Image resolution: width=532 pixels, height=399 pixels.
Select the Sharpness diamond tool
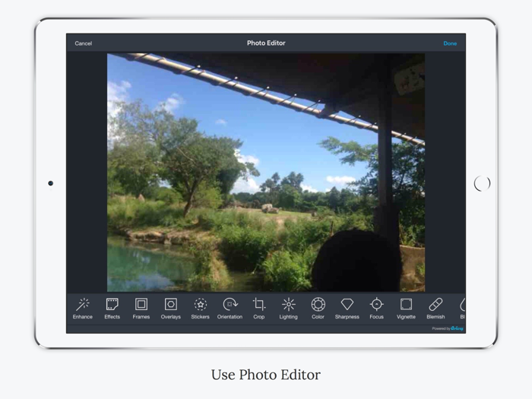pos(347,309)
